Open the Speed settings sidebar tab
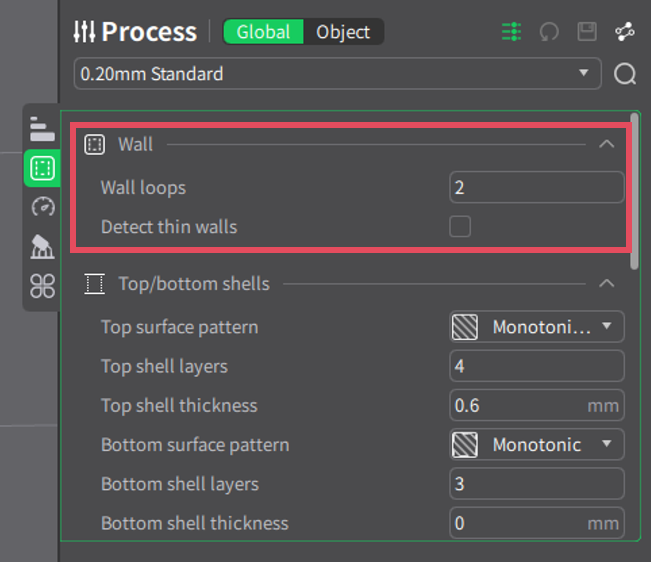The image size is (651, 562). (x=42, y=207)
